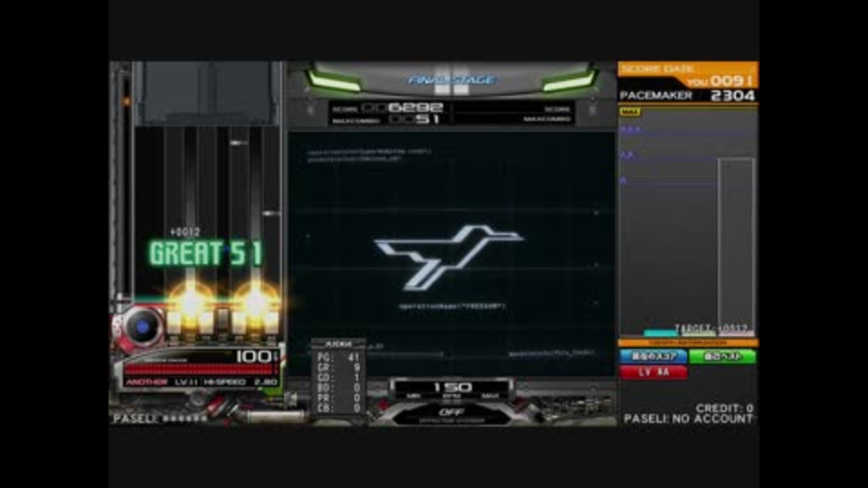Screen dimensions: 868x488
Task: Click the GR: 9 judge row
Action: (x=338, y=368)
